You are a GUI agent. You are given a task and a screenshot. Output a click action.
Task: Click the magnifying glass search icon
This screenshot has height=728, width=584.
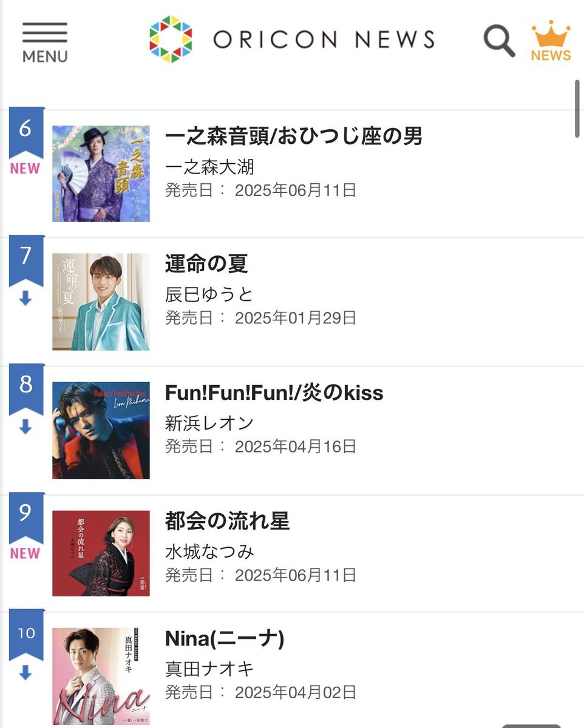coord(499,41)
